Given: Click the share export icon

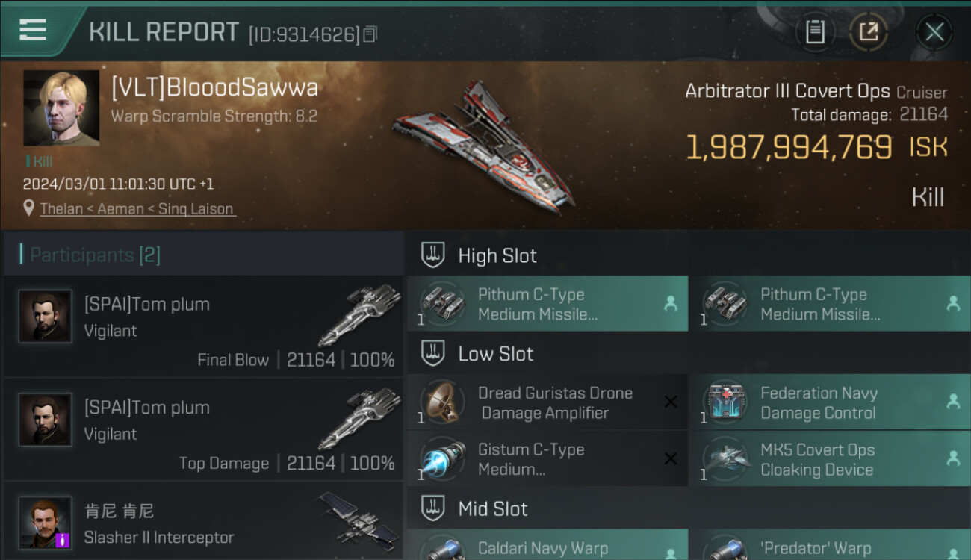Looking at the screenshot, I should click(x=869, y=31).
